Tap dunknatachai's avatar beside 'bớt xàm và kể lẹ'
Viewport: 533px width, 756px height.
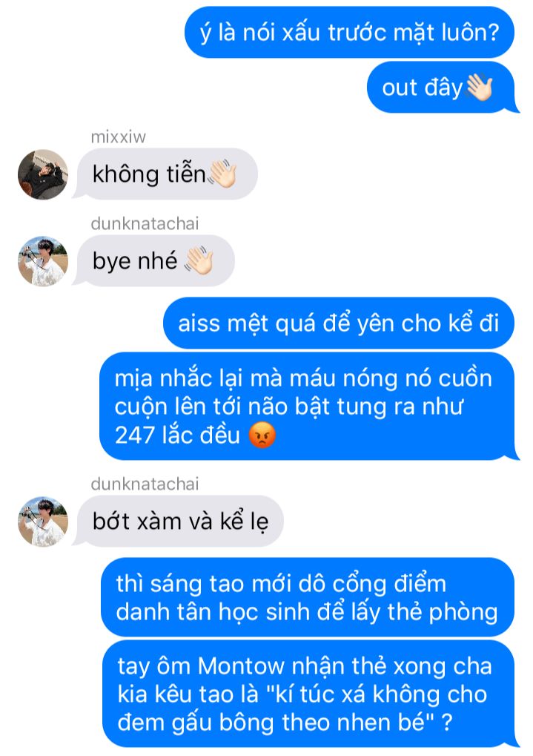(43, 522)
